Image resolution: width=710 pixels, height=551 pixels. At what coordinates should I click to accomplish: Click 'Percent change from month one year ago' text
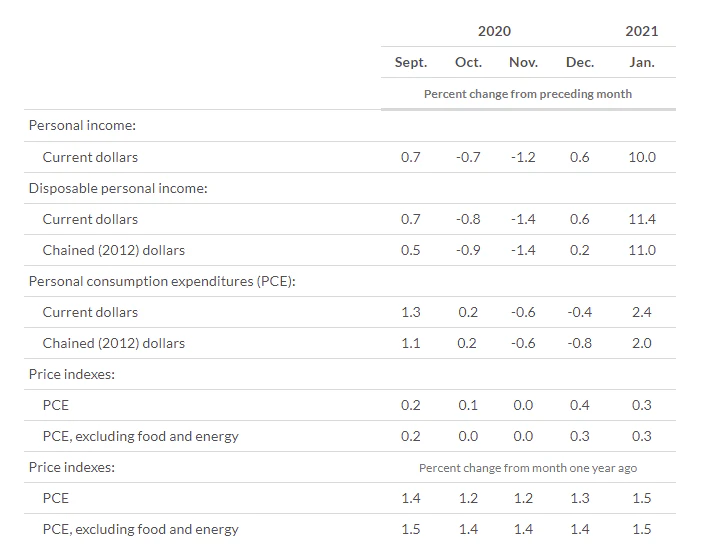pyautogui.click(x=527, y=467)
